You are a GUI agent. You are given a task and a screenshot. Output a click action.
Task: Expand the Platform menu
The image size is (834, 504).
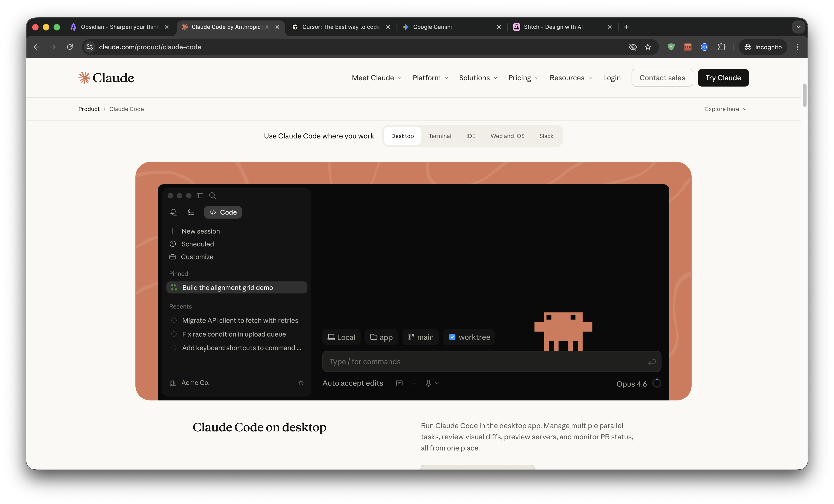[x=430, y=78]
